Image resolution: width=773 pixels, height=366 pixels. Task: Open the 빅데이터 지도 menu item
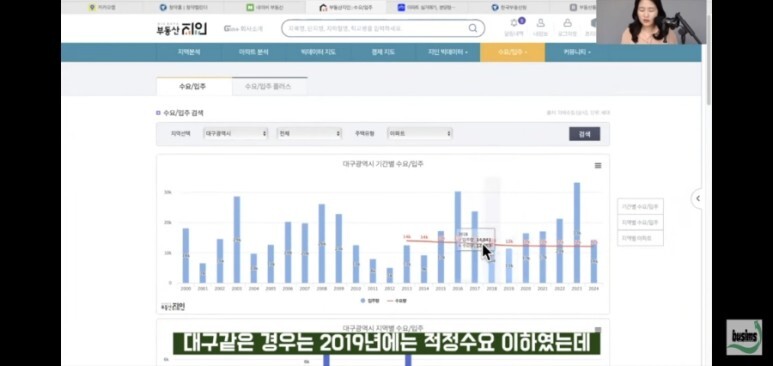(x=318, y=52)
